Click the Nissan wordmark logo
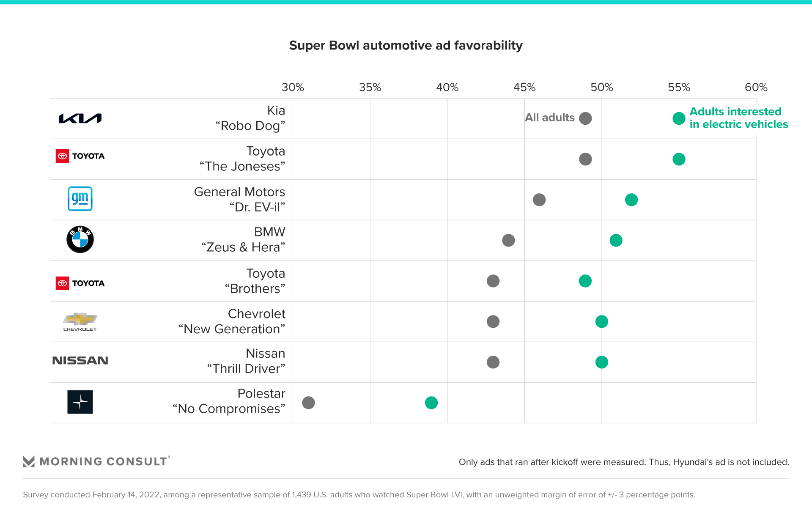 80,360
